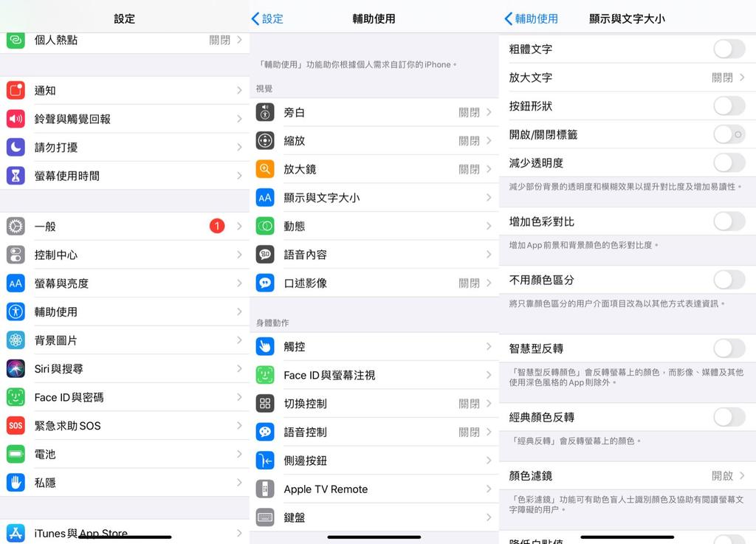Enable the 粗體文字 toggle

pos(728,49)
